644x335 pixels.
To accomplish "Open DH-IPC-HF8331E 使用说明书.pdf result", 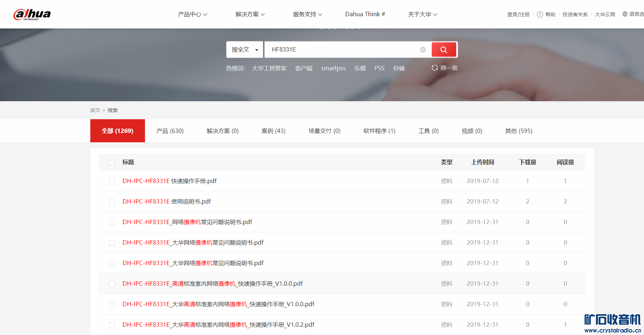I will pos(167,201).
